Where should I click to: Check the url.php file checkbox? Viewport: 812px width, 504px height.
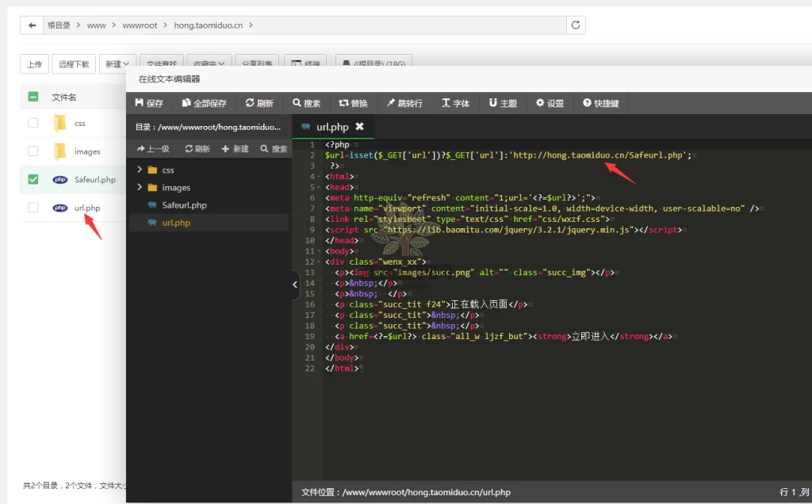(x=33, y=208)
